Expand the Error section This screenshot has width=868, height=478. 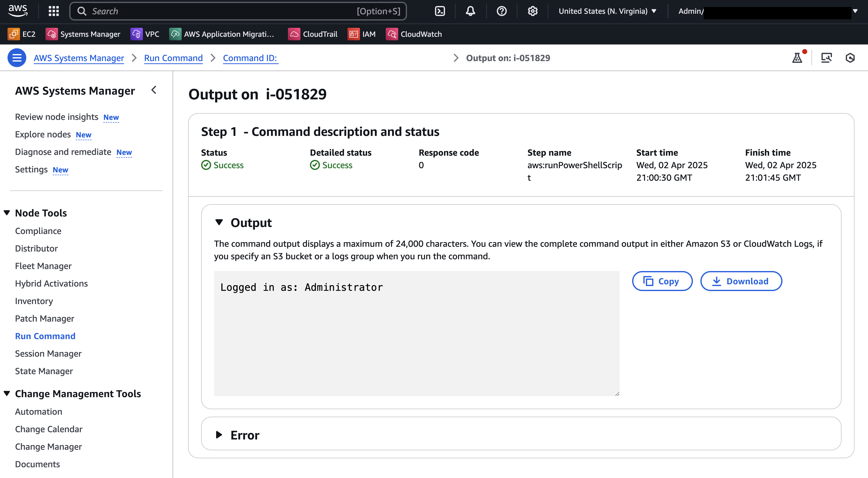pos(219,435)
